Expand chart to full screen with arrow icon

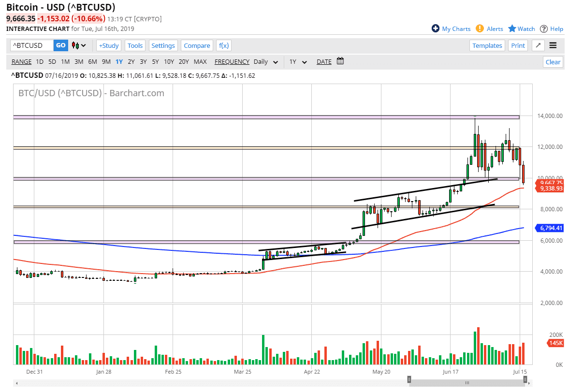(538, 45)
